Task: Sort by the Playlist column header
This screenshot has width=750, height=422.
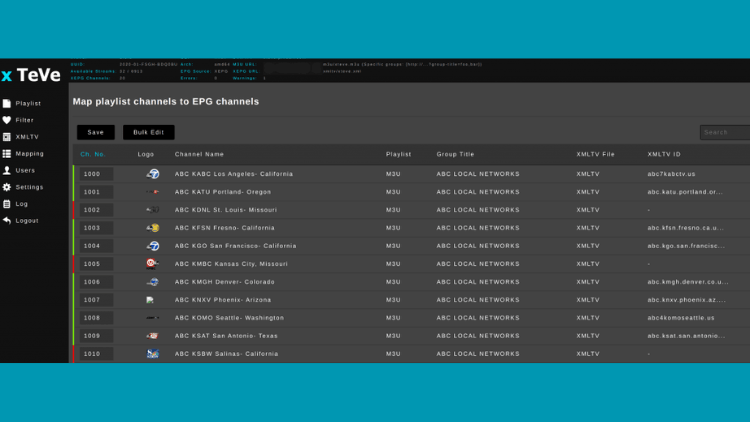Action: coord(398,155)
